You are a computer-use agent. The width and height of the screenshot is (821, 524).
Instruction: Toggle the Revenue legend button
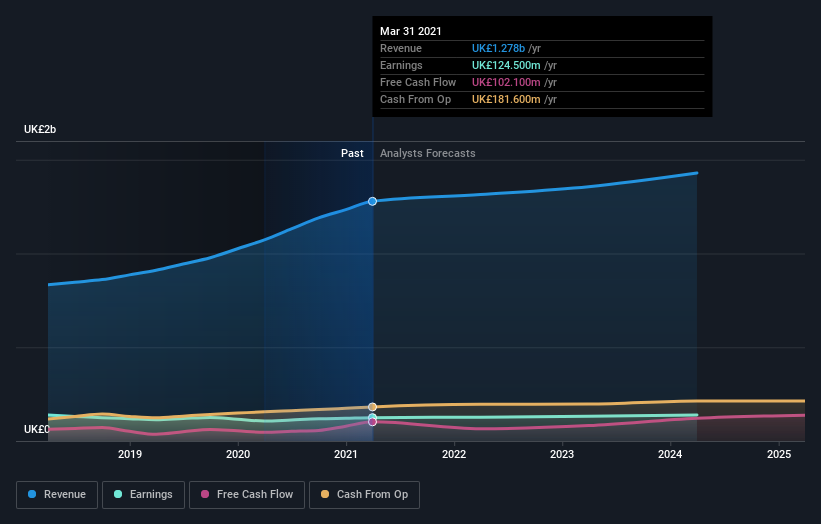pyautogui.click(x=57, y=495)
